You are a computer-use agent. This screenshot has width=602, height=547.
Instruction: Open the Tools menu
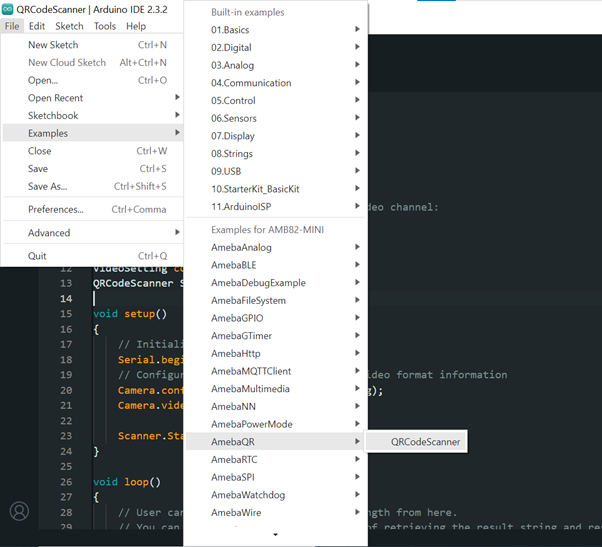click(x=105, y=26)
